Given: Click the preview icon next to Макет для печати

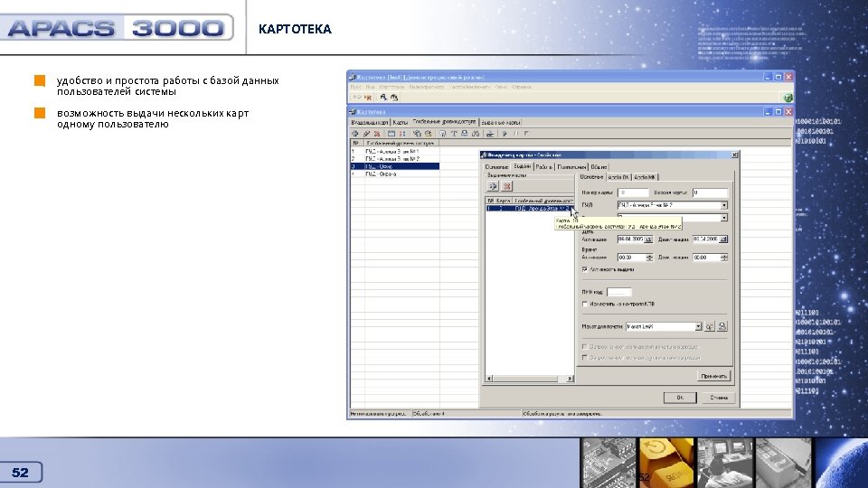Looking at the screenshot, I should pyautogui.click(x=710, y=326).
